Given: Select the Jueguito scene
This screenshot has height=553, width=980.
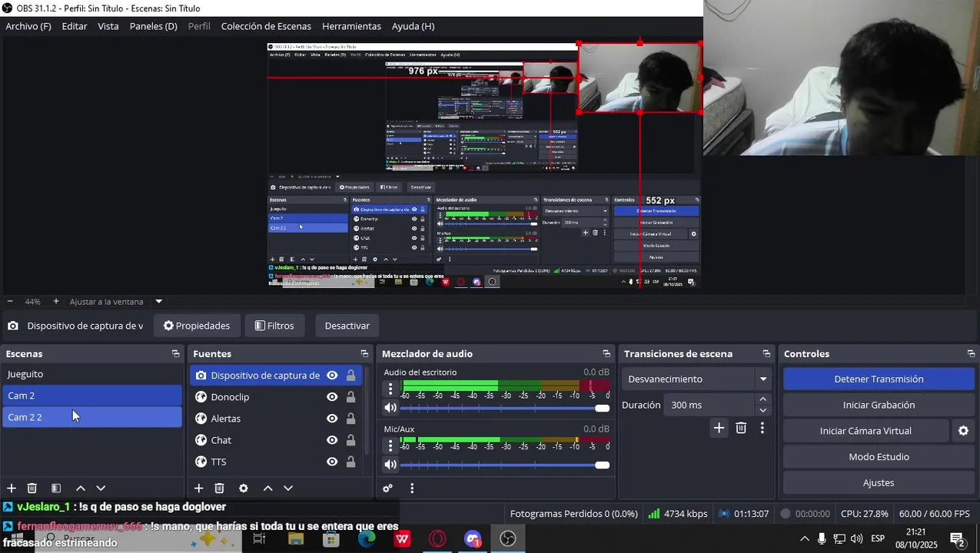Looking at the screenshot, I should coord(91,374).
